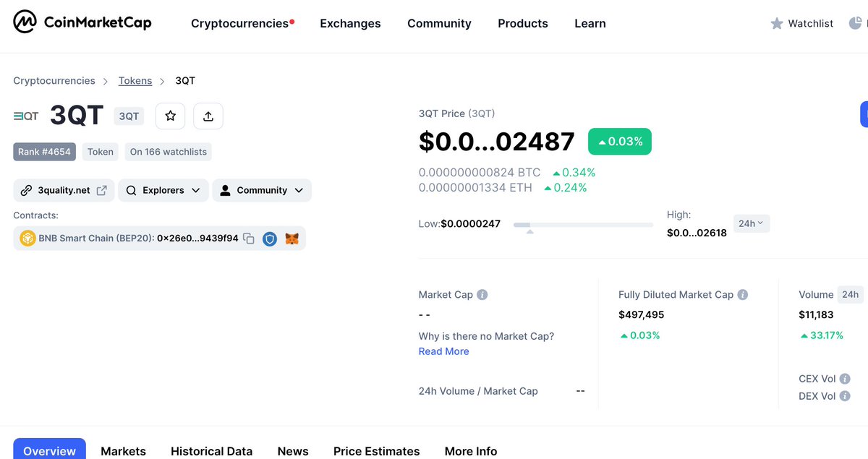Screen dimensions: 868x459
Task: Click the Rank #4654 badge
Action: coord(45,152)
